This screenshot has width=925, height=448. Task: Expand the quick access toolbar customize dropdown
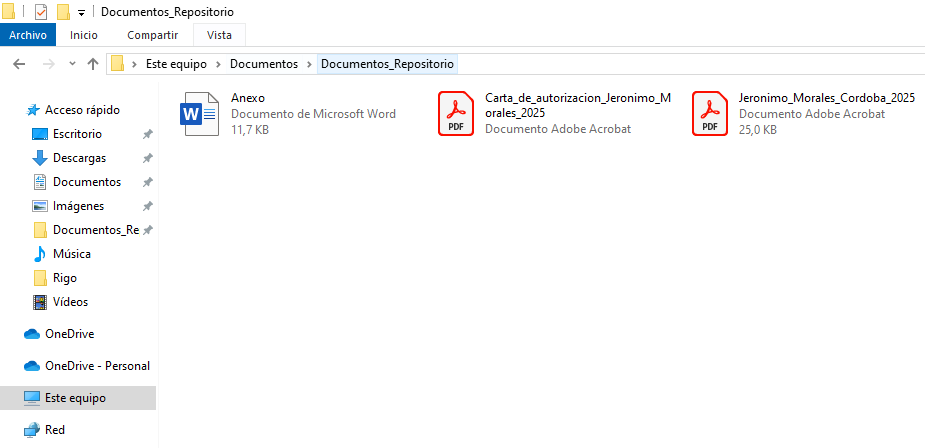click(x=81, y=13)
